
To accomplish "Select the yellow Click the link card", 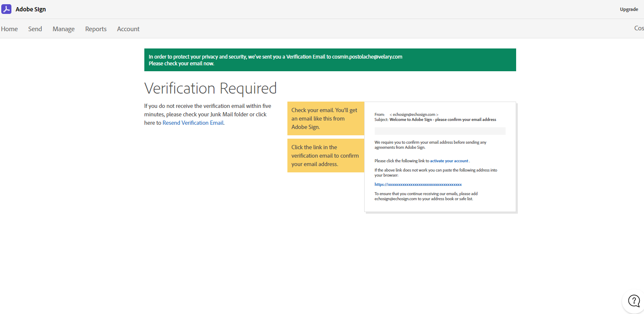I will 326,156.
